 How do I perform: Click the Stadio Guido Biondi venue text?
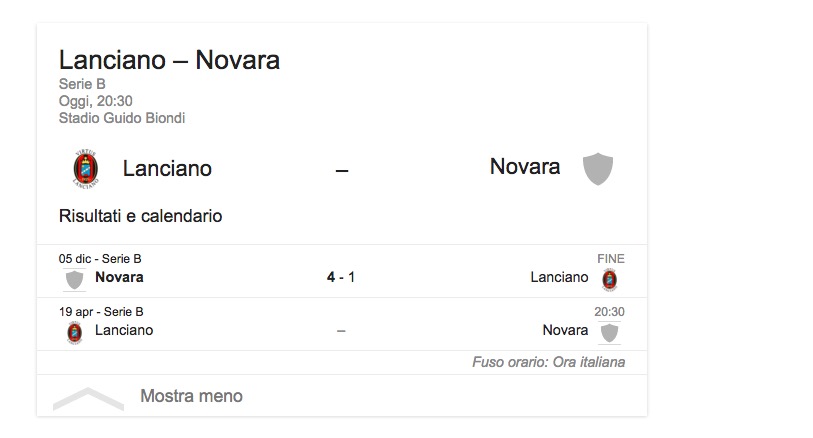point(122,118)
